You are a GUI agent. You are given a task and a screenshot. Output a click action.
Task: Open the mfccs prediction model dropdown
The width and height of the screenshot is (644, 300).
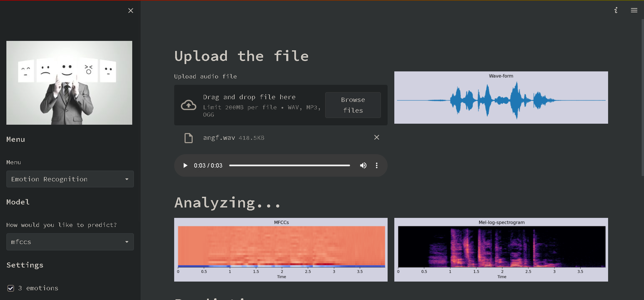click(70, 242)
